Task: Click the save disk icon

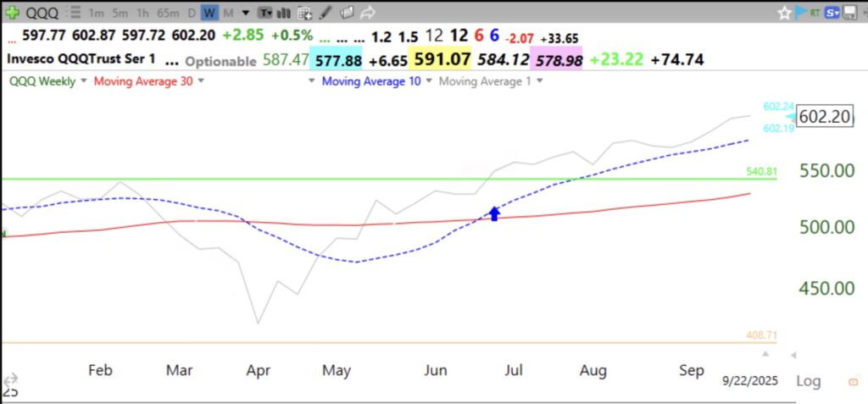Action: coord(849,13)
